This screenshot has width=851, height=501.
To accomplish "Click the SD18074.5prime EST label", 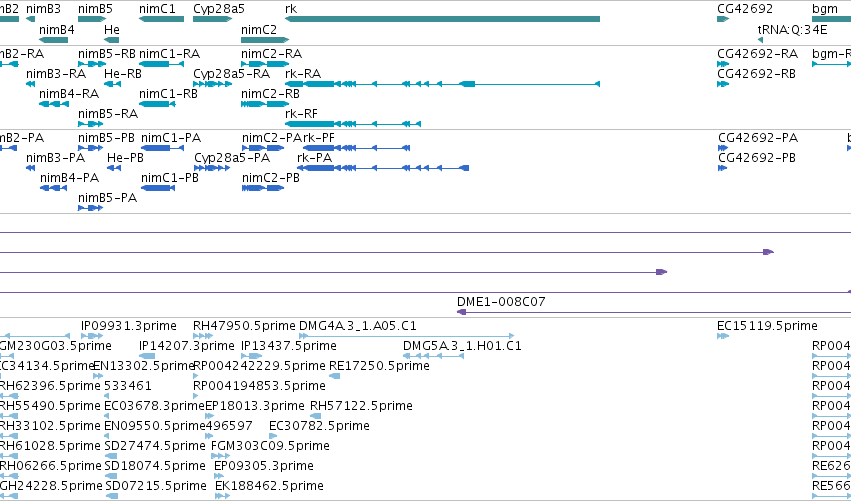I will coord(155,466).
